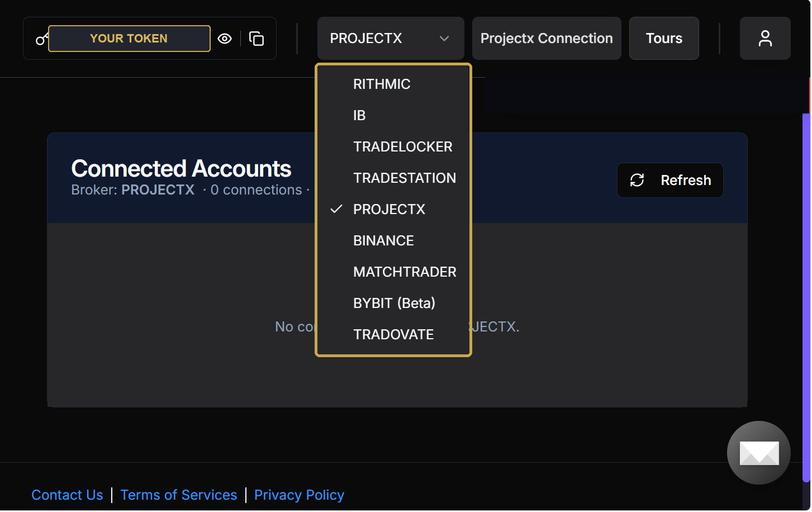812x512 pixels.
Task: Click the YOUR TOKEN field
Action: coord(129,39)
